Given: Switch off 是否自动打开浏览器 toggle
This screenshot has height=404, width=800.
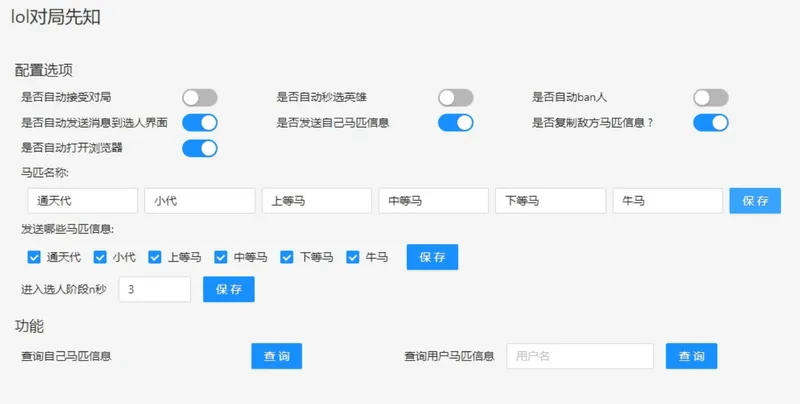Looking at the screenshot, I should coord(200,148).
